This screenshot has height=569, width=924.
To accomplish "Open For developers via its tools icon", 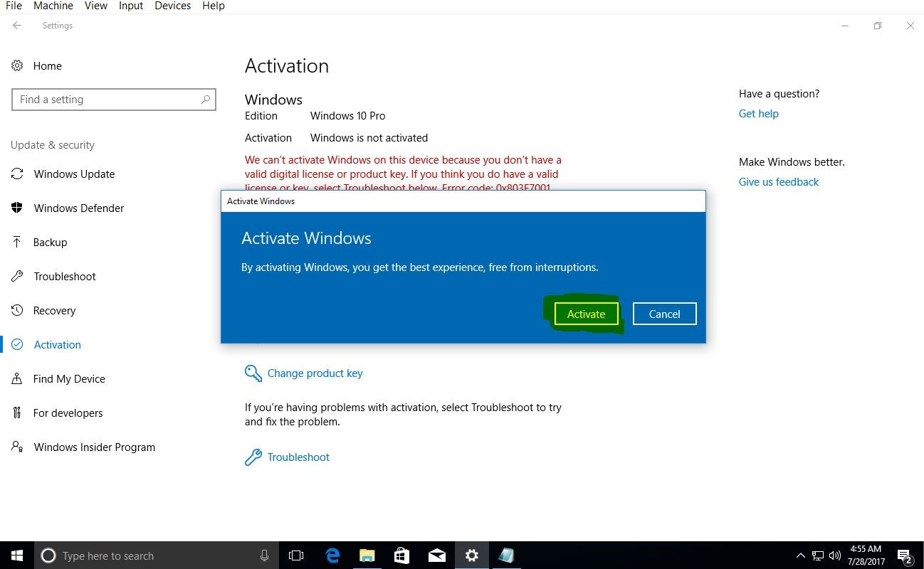I will coord(17,413).
